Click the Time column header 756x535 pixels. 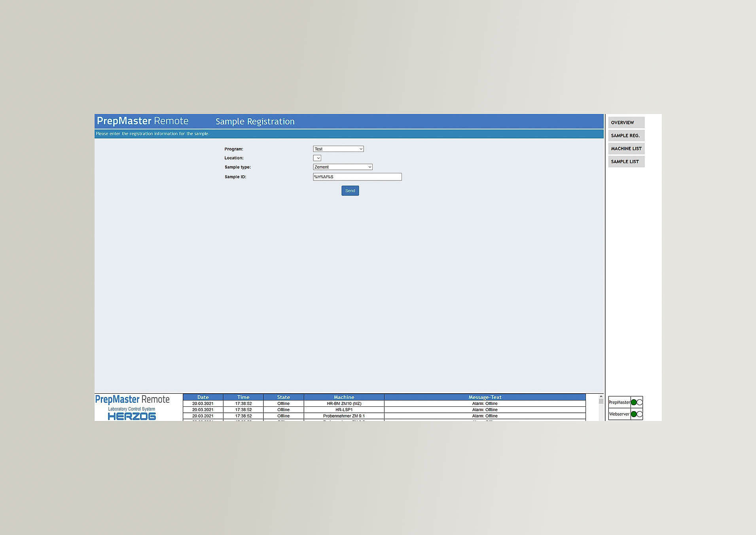pos(243,397)
